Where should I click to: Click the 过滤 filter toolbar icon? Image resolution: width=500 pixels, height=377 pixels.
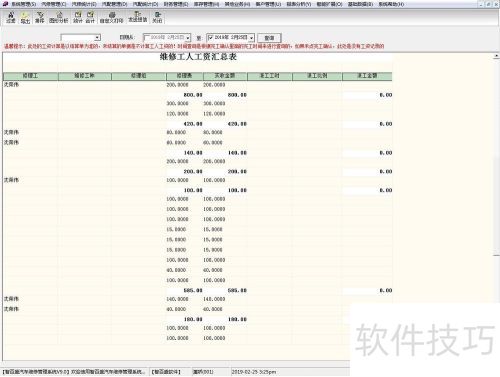click(11, 17)
